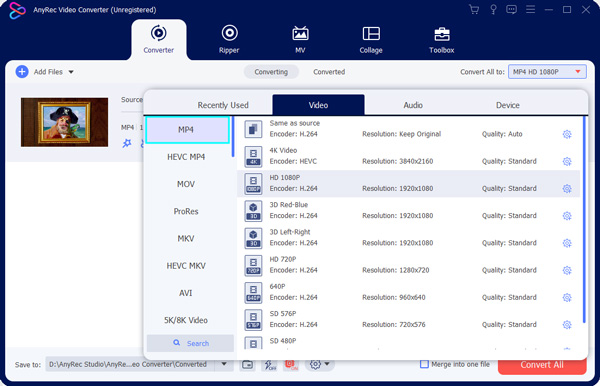Choose ProRes in the format list

pos(186,211)
